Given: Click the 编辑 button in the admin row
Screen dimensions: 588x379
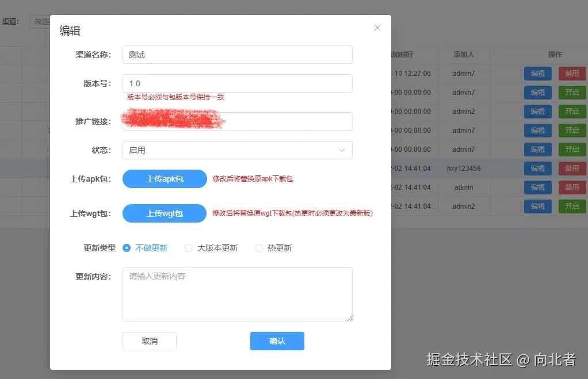Looking at the screenshot, I should point(537,187).
